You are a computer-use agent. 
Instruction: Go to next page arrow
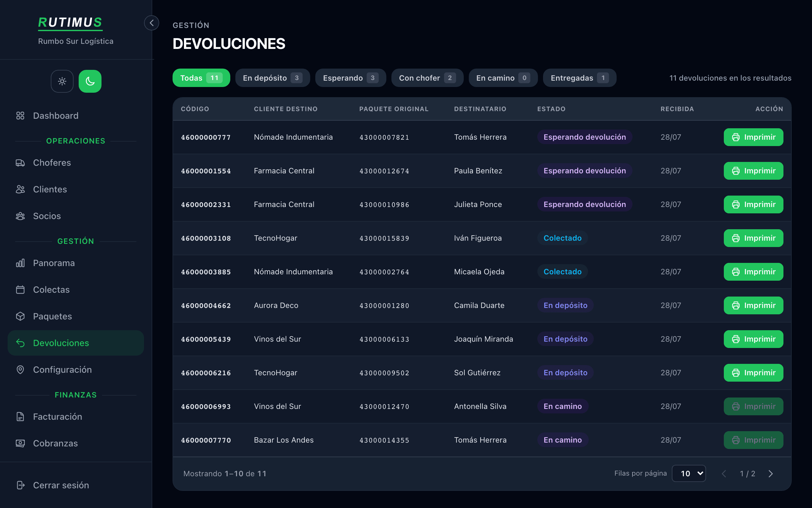coord(770,474)
